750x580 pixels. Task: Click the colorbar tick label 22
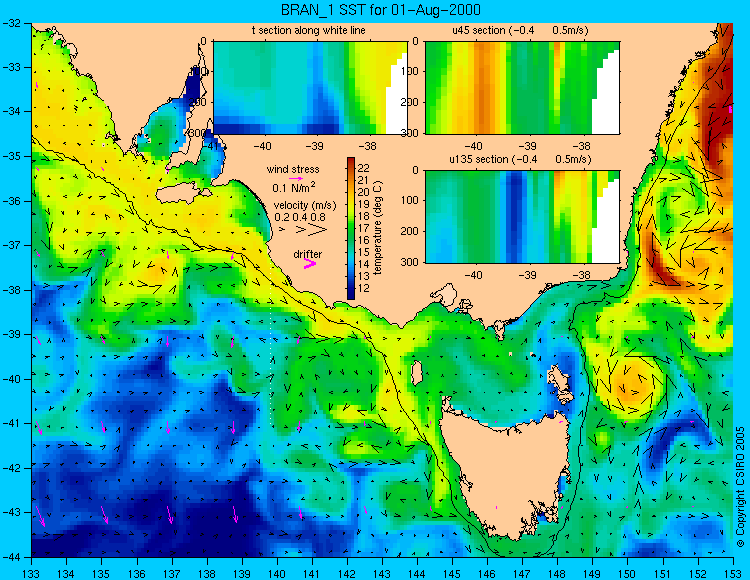[x=364, y=168]
